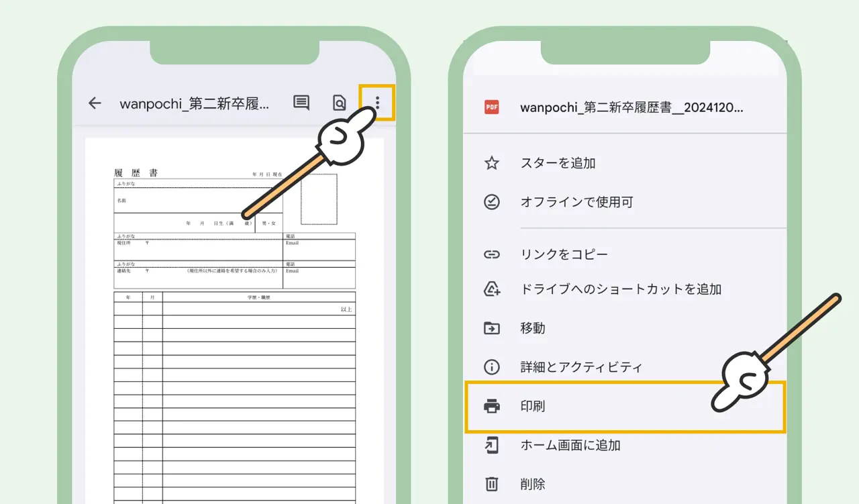Tap the link chain icon
The height and width of the screenshot is (504, 859).
pos(492,254)
